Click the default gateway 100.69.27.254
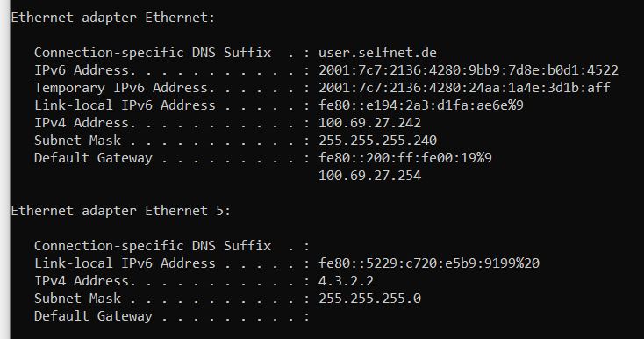Image resolution: width=644 pixels, height=339 pixels. coord(369,176)
